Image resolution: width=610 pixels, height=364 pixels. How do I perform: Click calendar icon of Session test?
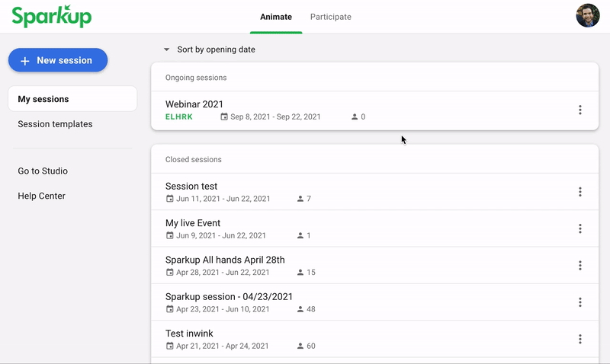[x=169, y=199]
